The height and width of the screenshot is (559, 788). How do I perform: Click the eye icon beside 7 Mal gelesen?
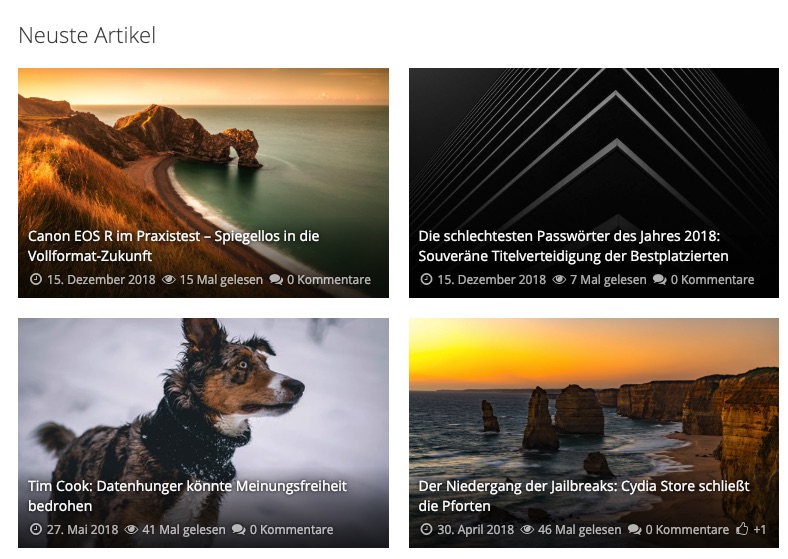pyautogui.click(x=559, y=280)
